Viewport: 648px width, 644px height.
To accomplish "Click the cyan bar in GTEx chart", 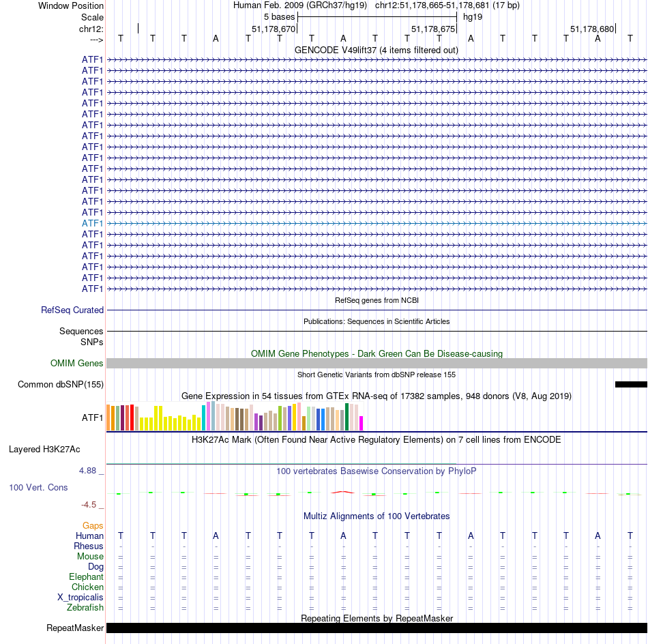I will [203, 418].
